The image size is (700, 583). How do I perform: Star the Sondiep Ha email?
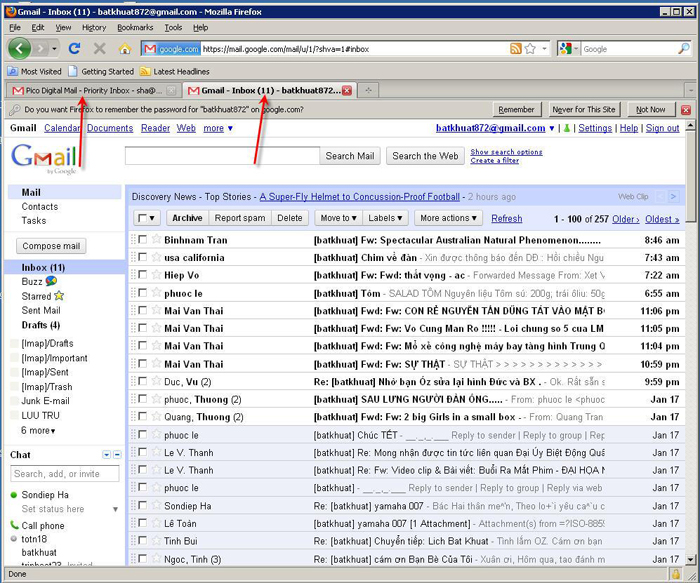point(156,505)
